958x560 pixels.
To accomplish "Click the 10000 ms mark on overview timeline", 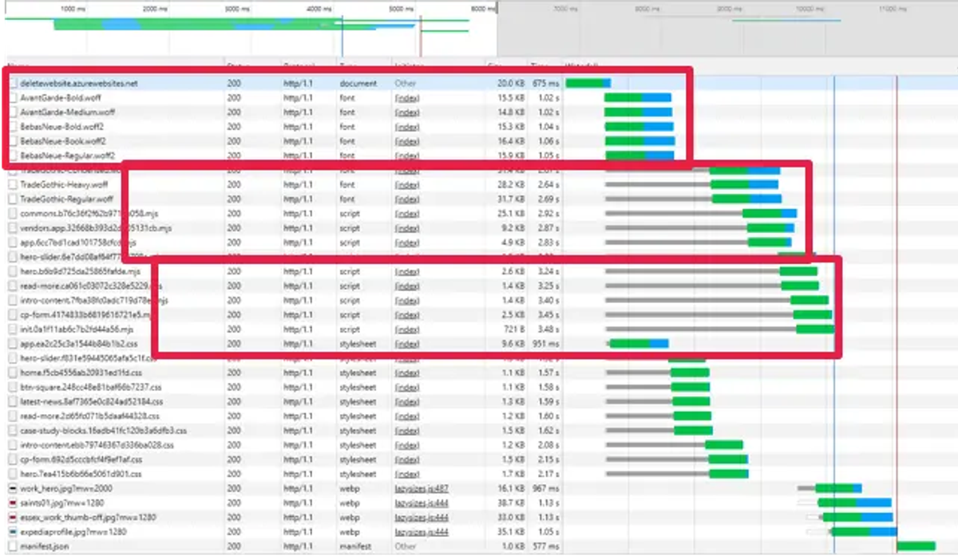I will [x=810, y=8].
